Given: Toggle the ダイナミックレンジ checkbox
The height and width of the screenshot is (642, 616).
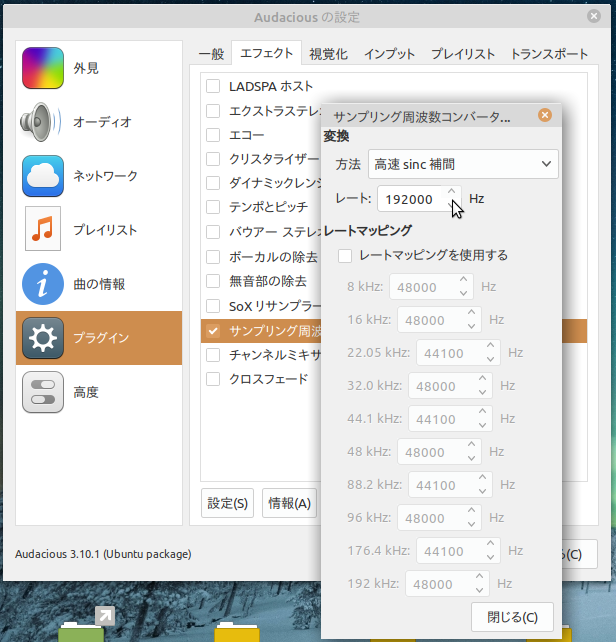Looking at the screenshot, I should [213, 183].
